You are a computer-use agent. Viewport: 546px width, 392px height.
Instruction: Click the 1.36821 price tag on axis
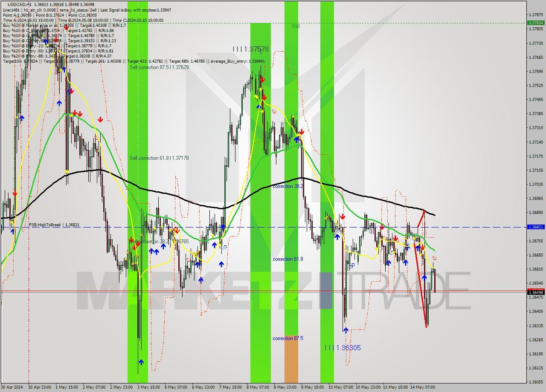point(536,227)
